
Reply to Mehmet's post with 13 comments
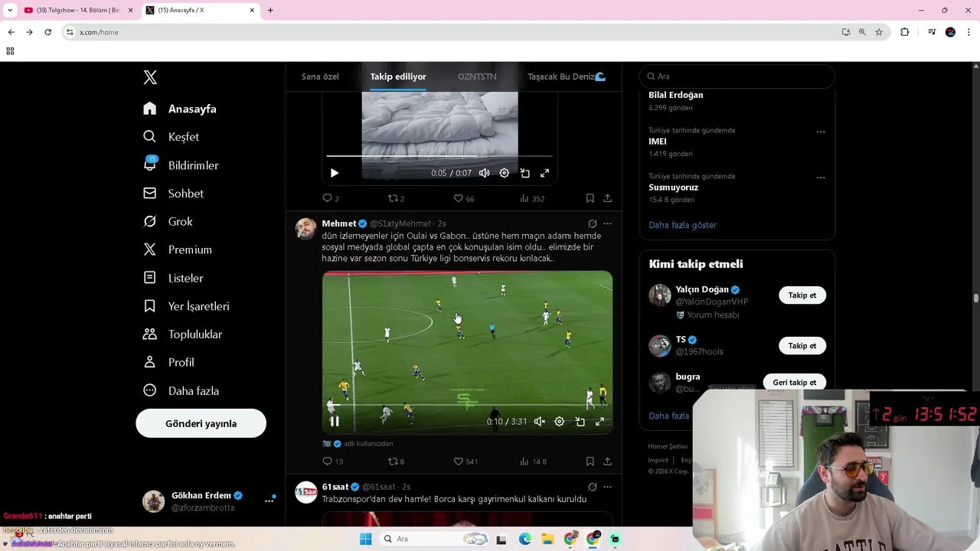coord(332,461)
